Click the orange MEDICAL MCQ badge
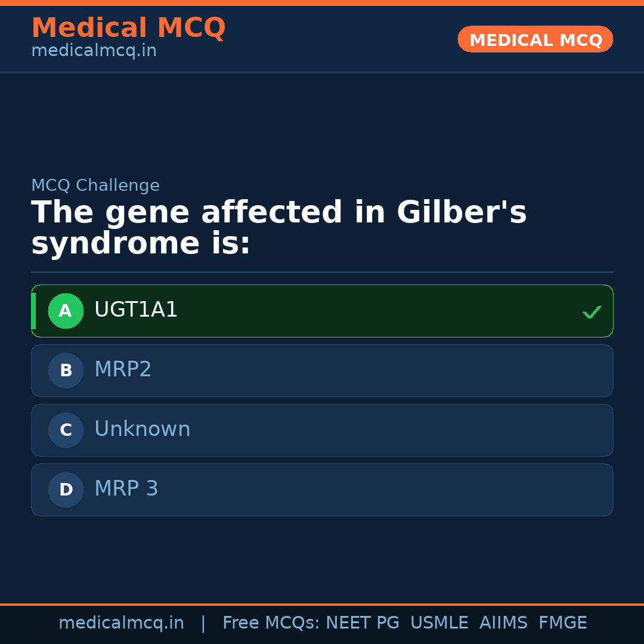Image resolution: width=644 pixels, height=644 pixels. click(535, 39)
